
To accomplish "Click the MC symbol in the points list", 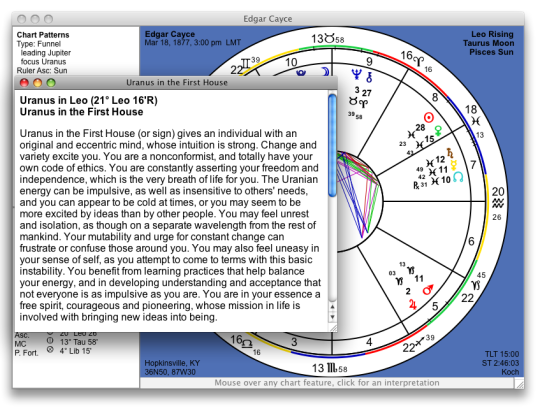I will click(50, 340).
